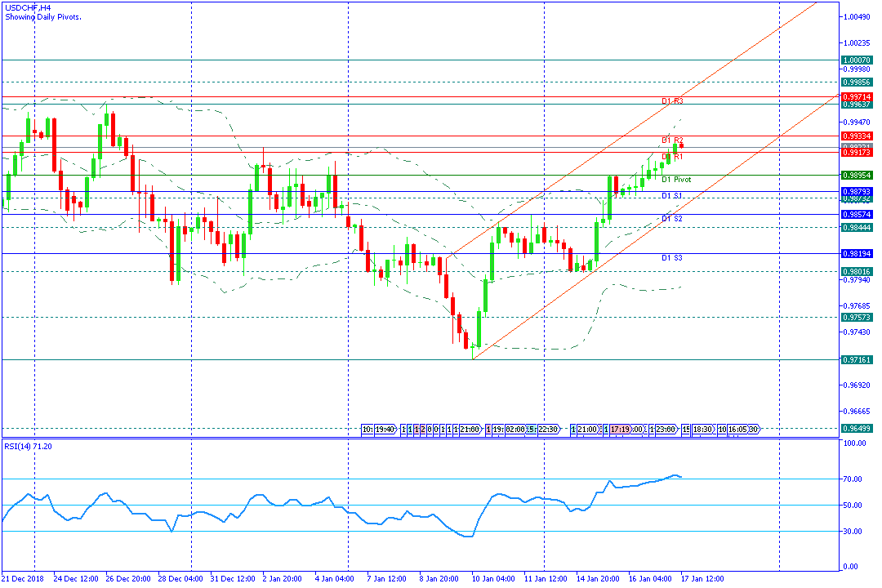Click the RSI 70.00 scale level
Screen dimensions: 882x588
854,479
